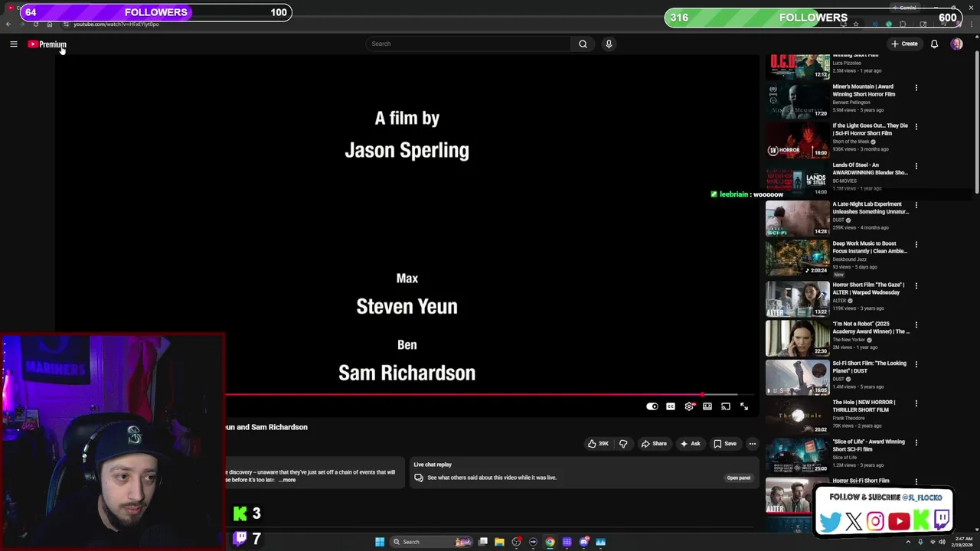Screen dimensions: 980x551
Task: Open the Frank Theodore channel name
Action: pos(849,418)
